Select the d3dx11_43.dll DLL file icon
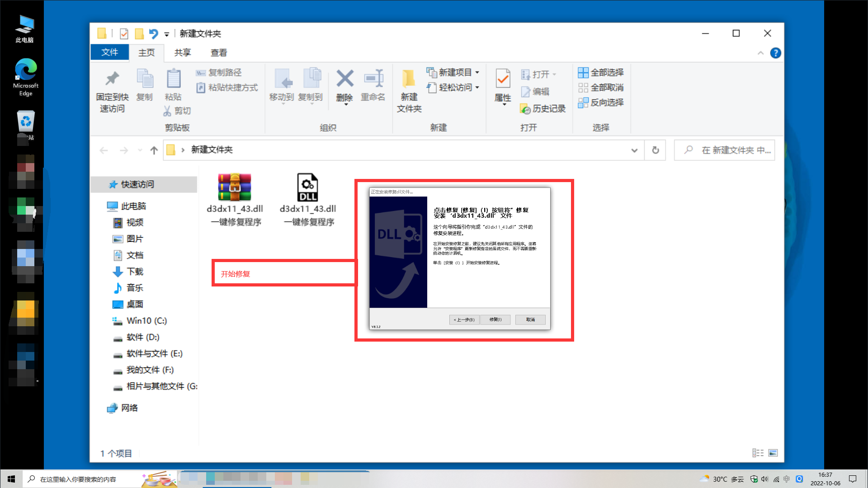 pos(307,188)
